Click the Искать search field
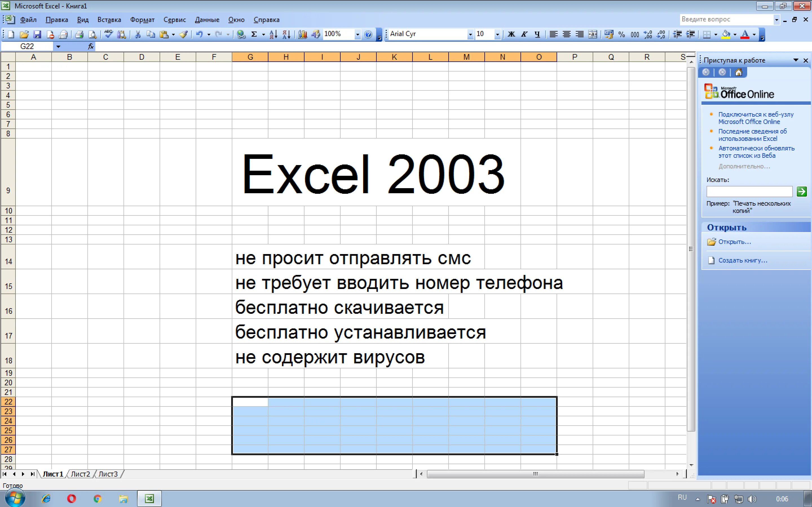This screenshot has height=507, width=812. tap(749, 192)
